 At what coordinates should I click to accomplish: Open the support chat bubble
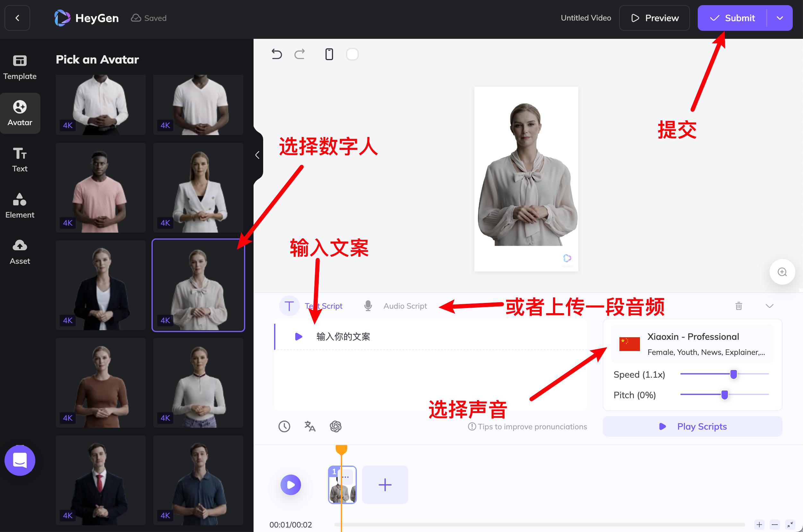point(20,460)
